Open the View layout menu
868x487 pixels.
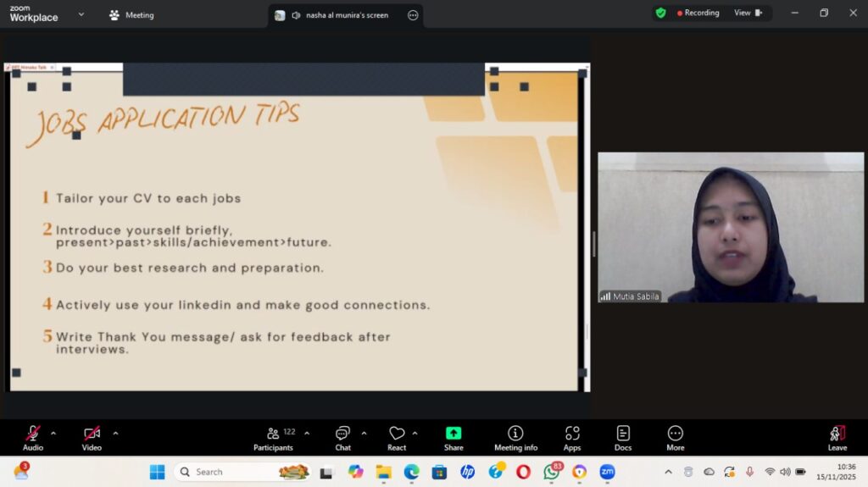point(748,13)
